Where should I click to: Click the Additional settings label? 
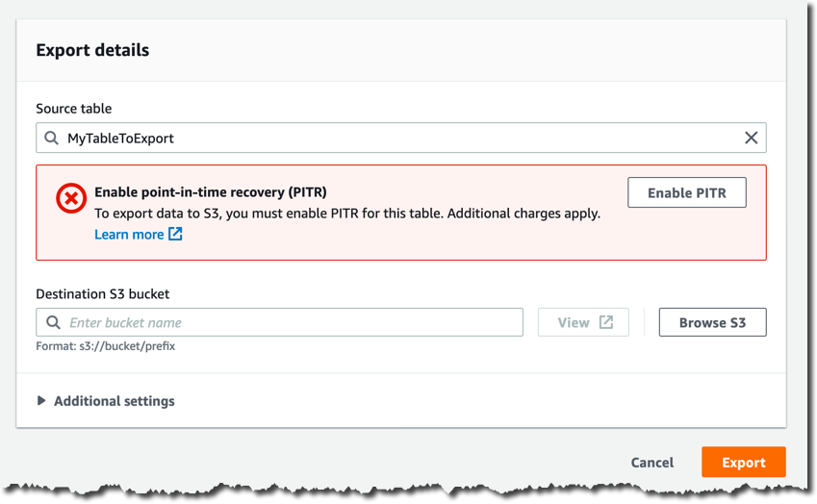[115, 401]
